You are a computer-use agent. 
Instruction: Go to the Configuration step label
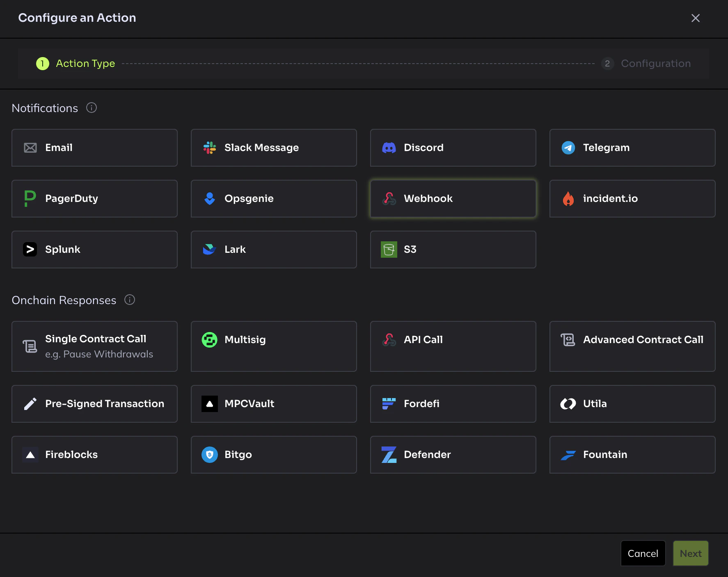point(656,64)
